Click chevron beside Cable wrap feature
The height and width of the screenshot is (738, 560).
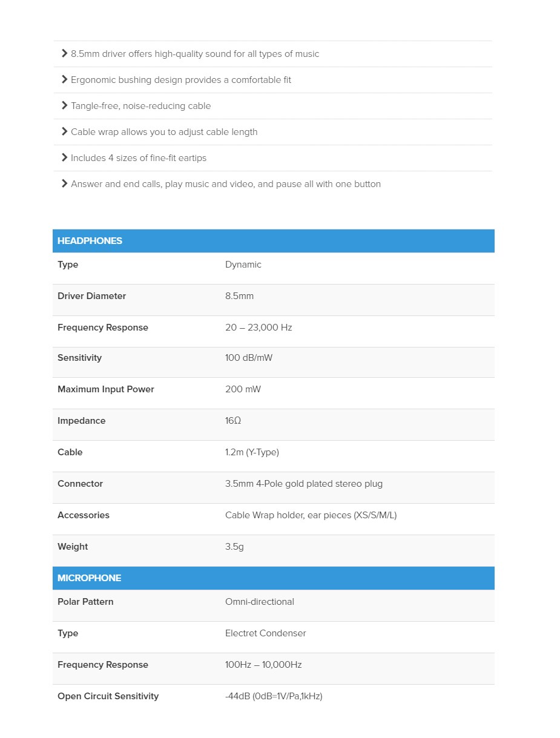click(x=64, y=131)
